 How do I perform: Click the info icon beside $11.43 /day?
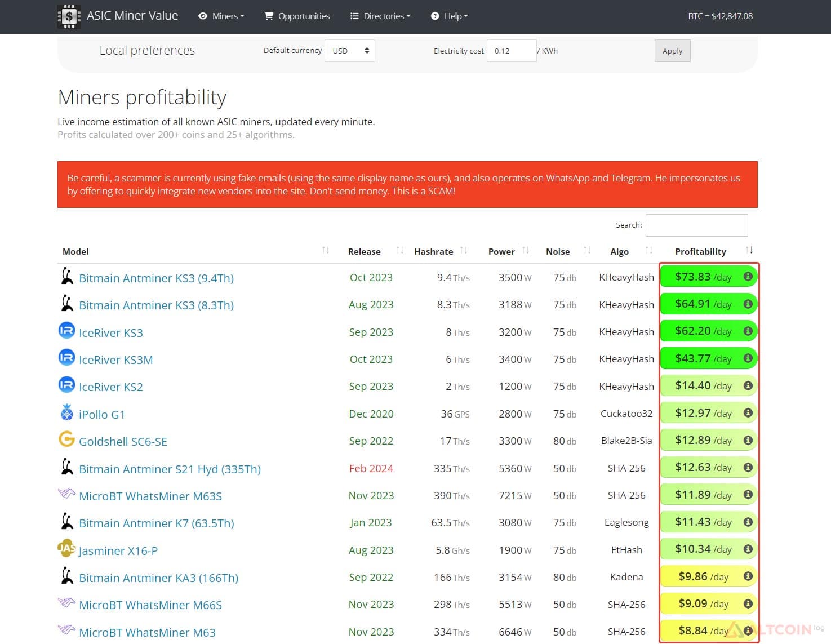pyautogui.click(x=748, y=522)
